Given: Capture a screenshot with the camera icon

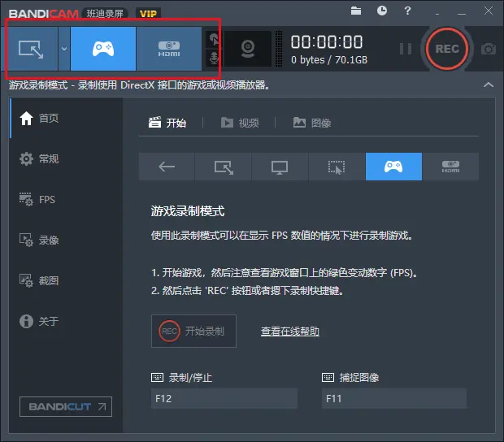Looking at the screenshot, I should 489,49.
